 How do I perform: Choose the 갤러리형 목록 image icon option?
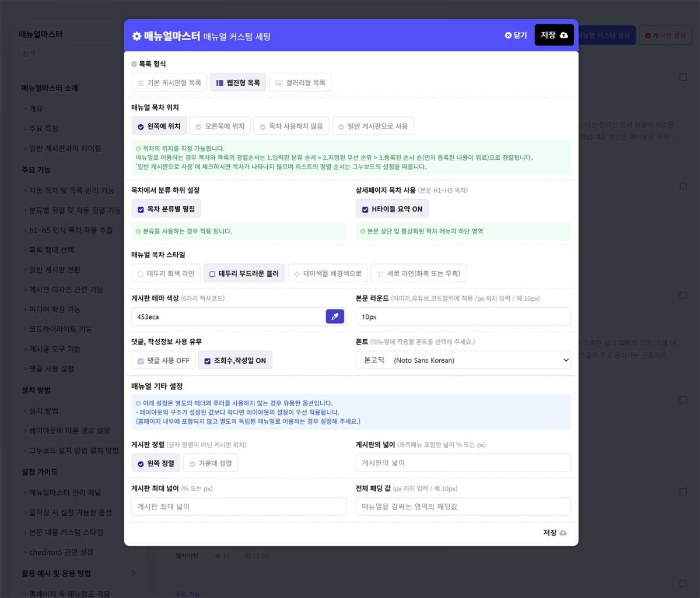(279, 83)
